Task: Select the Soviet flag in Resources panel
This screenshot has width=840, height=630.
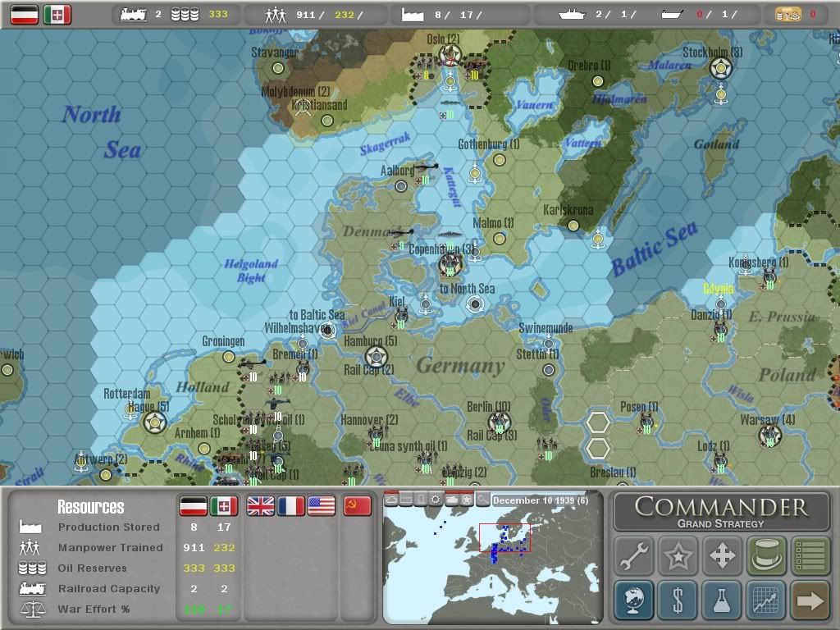Action: point(358,505)
